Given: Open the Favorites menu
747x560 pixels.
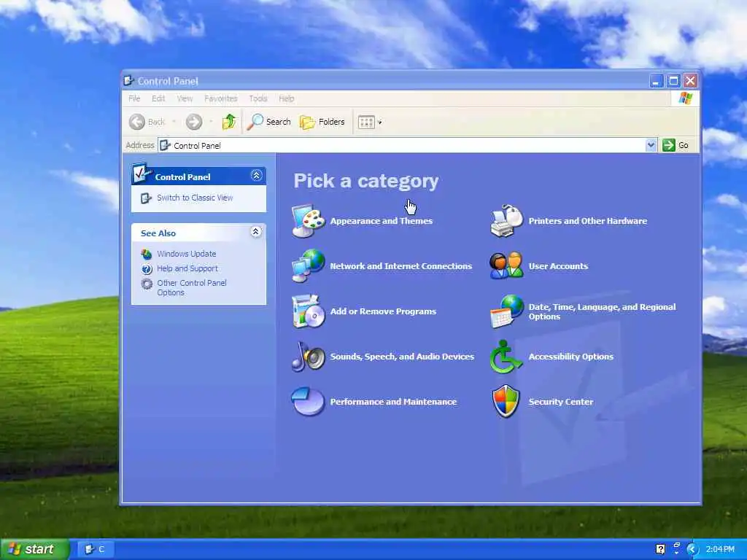Looking at the screenshot, I should tap(220, 98).
